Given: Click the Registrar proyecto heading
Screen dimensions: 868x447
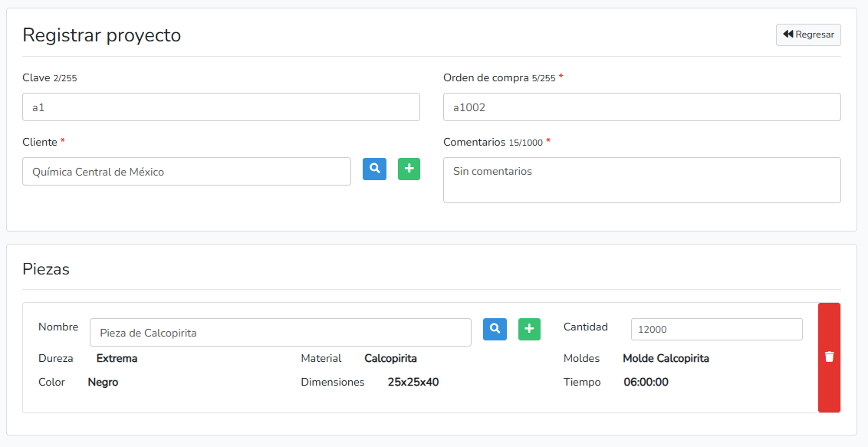Looking at the screenshot, I should tap(102, 35).
